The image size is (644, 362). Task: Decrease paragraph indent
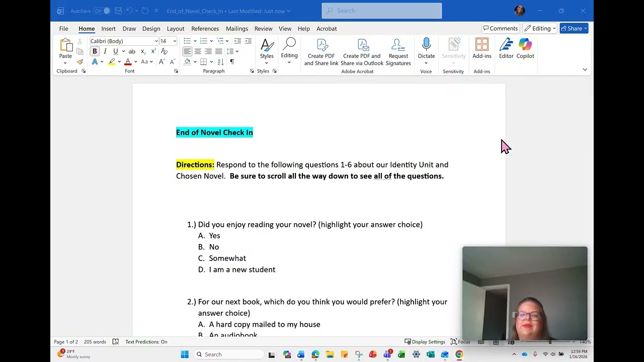pos(237,41)
